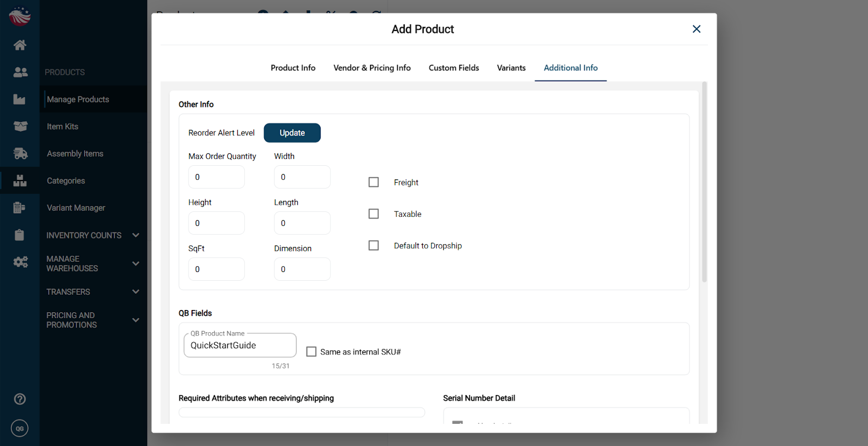Click the open box icon

click(x=20, y=126)
